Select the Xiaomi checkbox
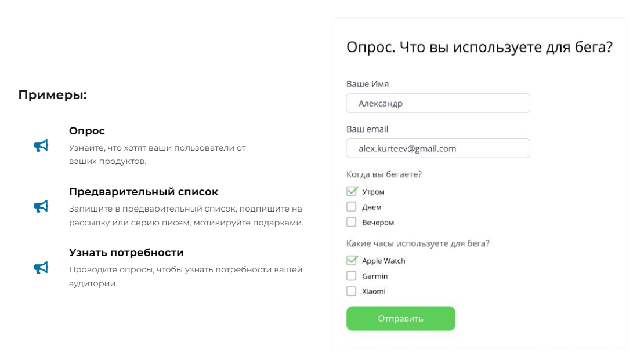This screenshot has width=644, height=361. coord(351,291)
